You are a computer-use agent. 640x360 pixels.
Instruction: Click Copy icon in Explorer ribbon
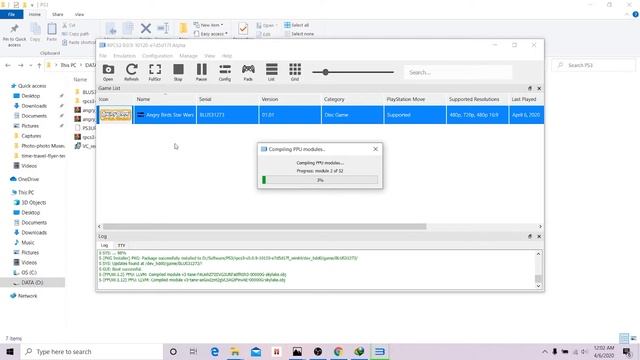point(36,33)
